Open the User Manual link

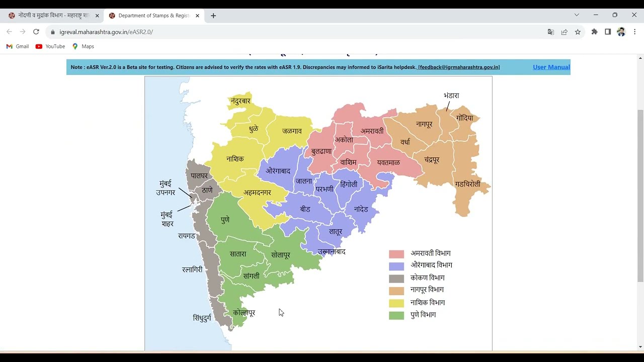click(x=551, y=67)
